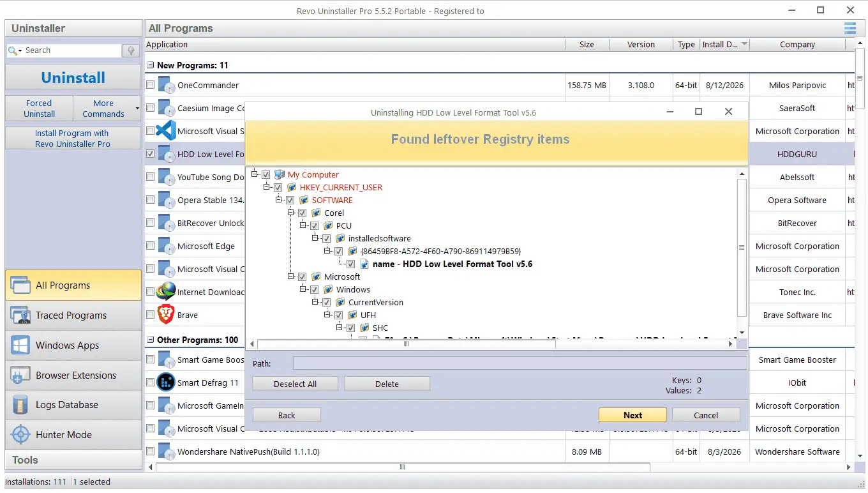Collapse the PCU registry node
Viewport: 868px width, 493px height.
coord(304,225)
